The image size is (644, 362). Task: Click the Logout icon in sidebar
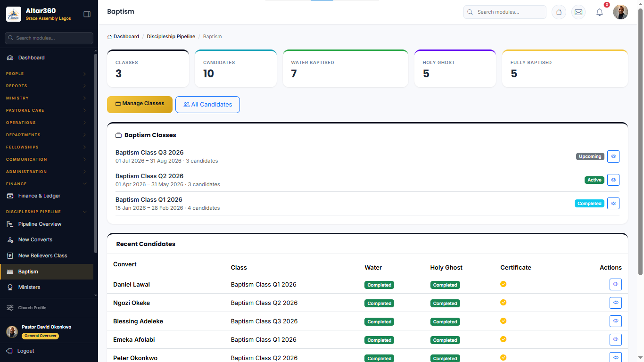point(9,351)
